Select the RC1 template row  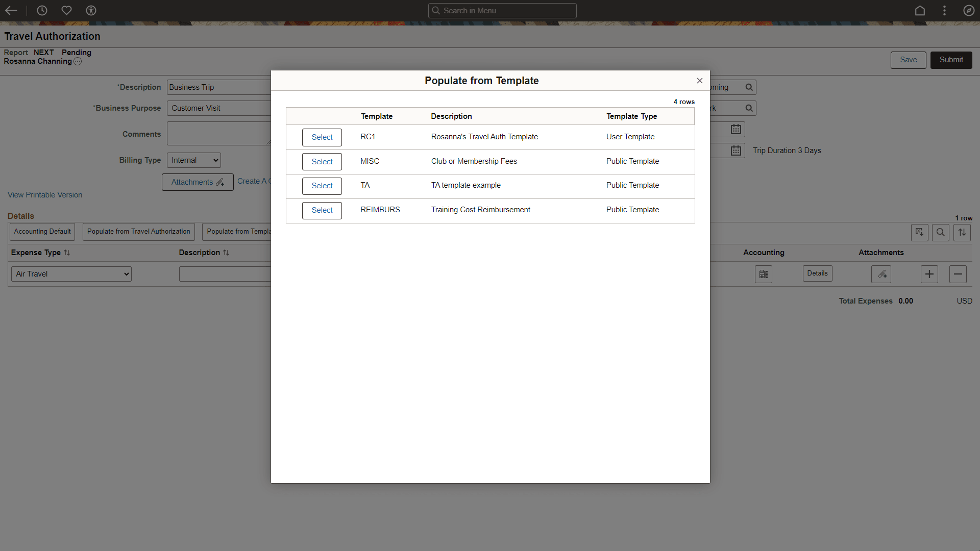322,137
